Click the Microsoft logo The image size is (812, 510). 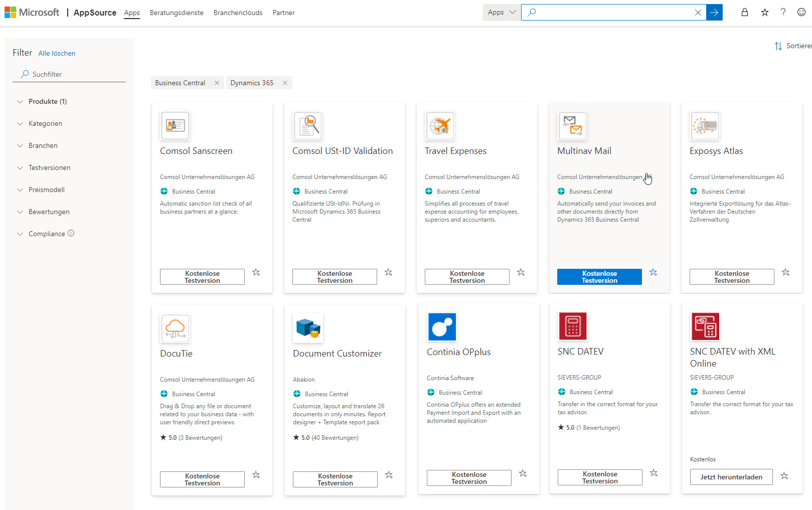coord(32,13)
